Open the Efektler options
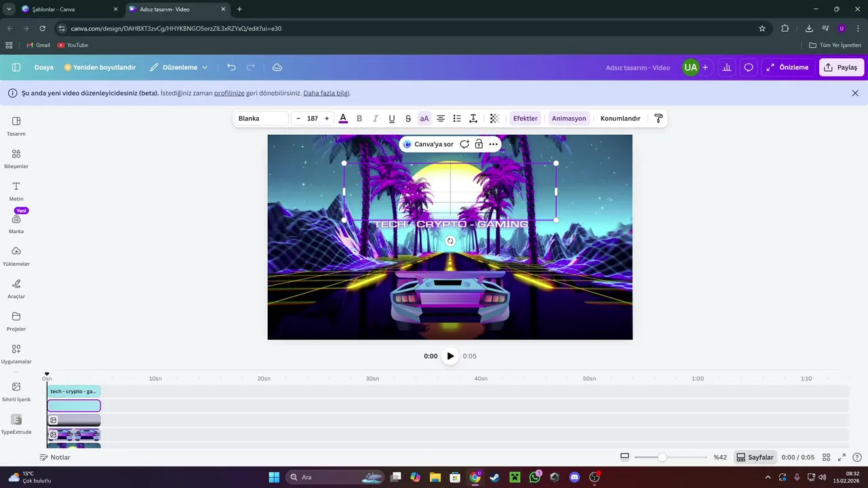The image size is (868, 488). pos(526,119)
